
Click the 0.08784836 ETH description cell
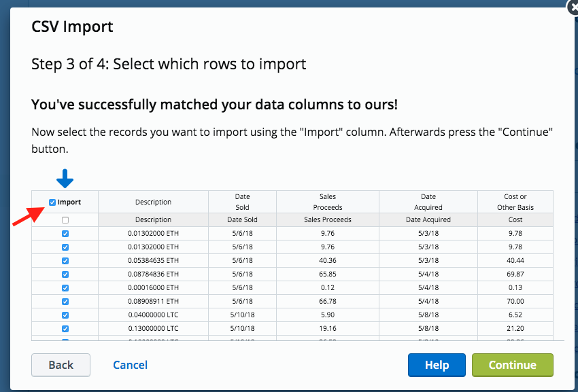point(154,274)
